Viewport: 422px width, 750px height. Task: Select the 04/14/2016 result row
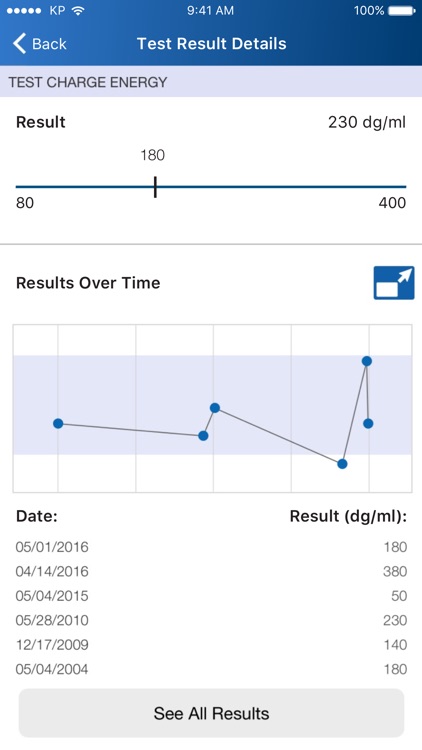[x=211, y=571]
